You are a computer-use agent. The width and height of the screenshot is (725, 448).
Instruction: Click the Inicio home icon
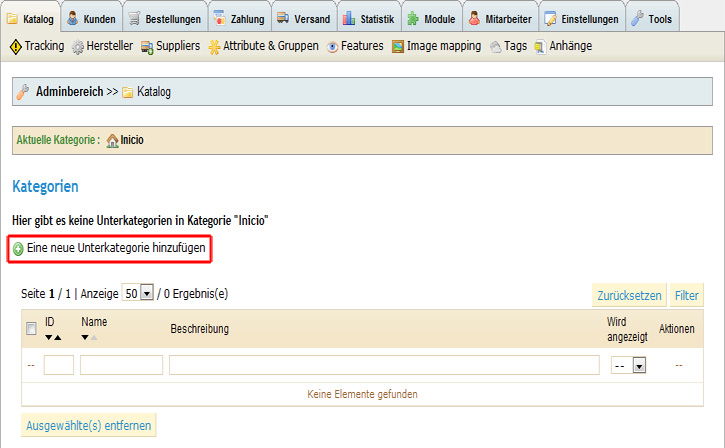point(112,141)
